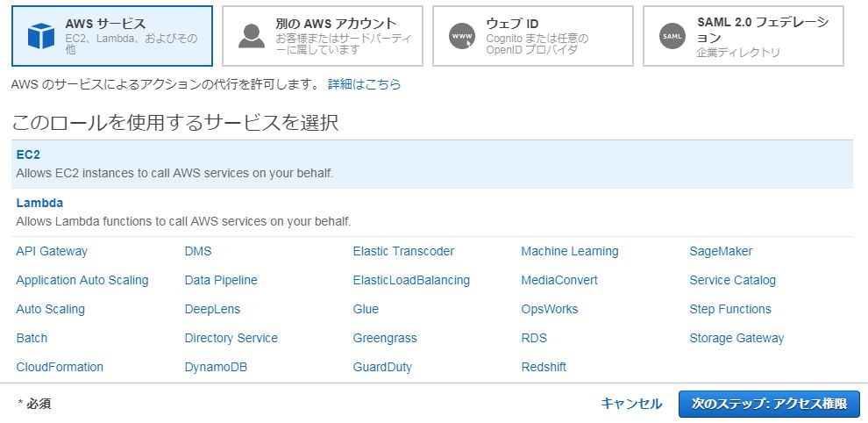This screenshot has width=868, height=423.
Task: Select ElasticLoadBalancing service
Action: (411, 281)
